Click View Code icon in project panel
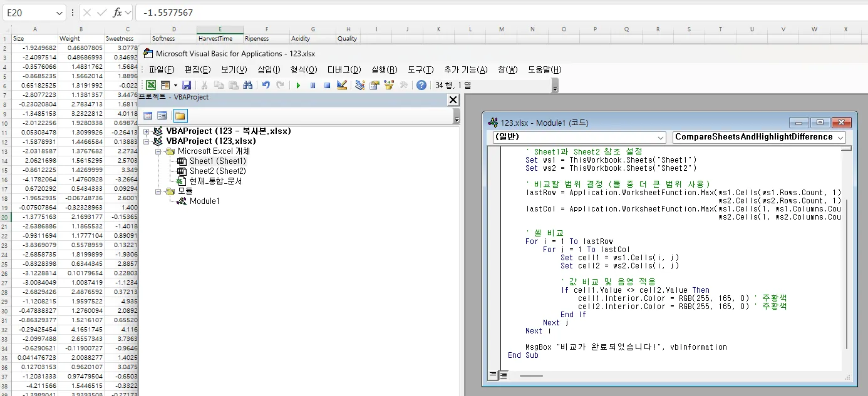This screenshot has height=396, width=868. [148, 116]
